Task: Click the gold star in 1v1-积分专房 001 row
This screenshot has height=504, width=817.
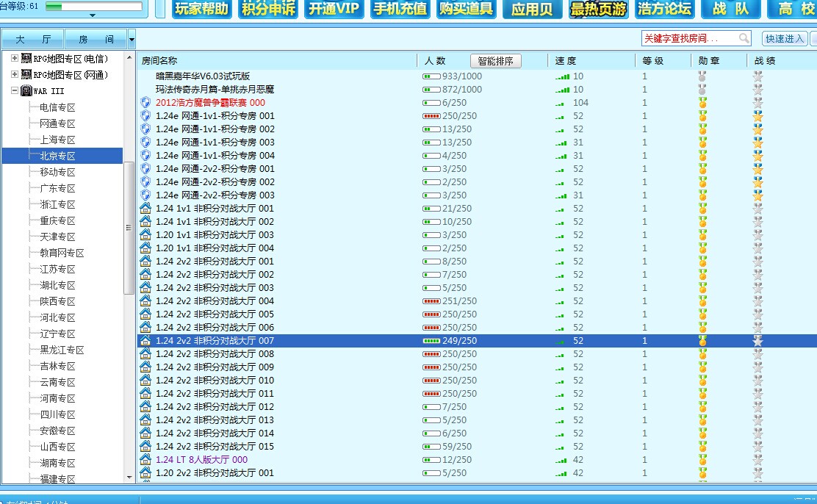Action: [x=757, y=115]
